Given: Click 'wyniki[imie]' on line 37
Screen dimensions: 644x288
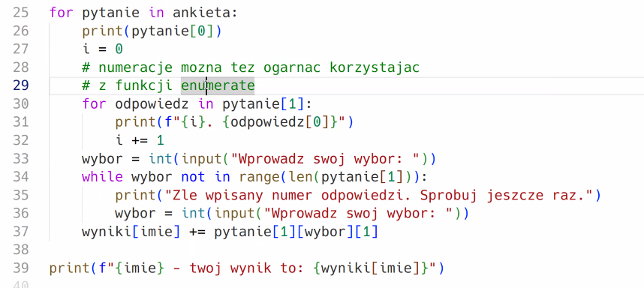Looking at the screenshot, I should 131,232.
